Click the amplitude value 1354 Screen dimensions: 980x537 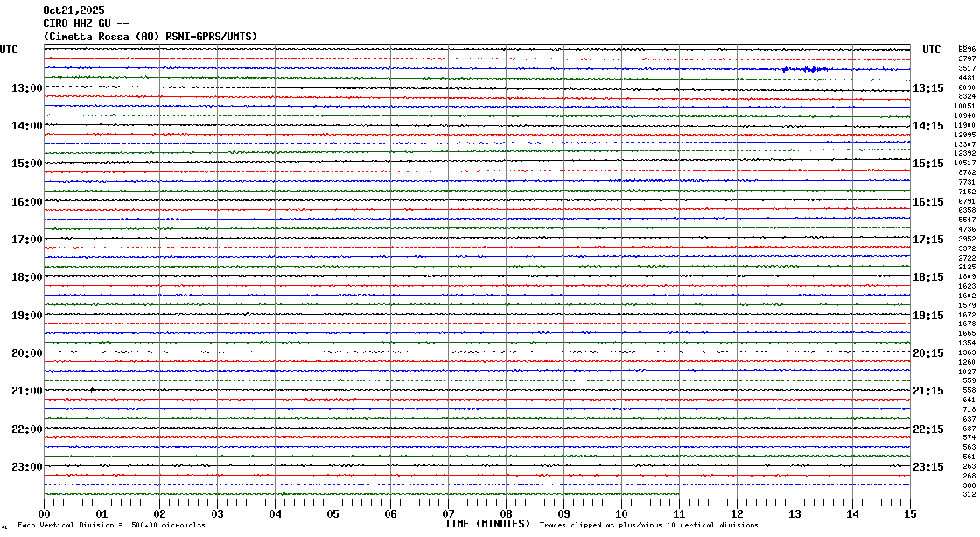coord(967,344)
